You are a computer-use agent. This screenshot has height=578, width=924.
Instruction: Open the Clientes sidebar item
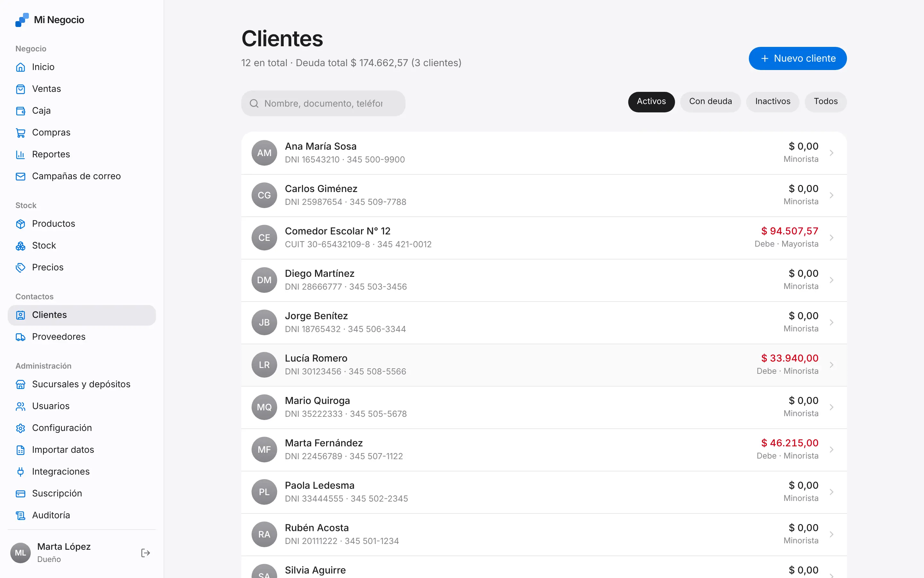(x=82, y=315)
